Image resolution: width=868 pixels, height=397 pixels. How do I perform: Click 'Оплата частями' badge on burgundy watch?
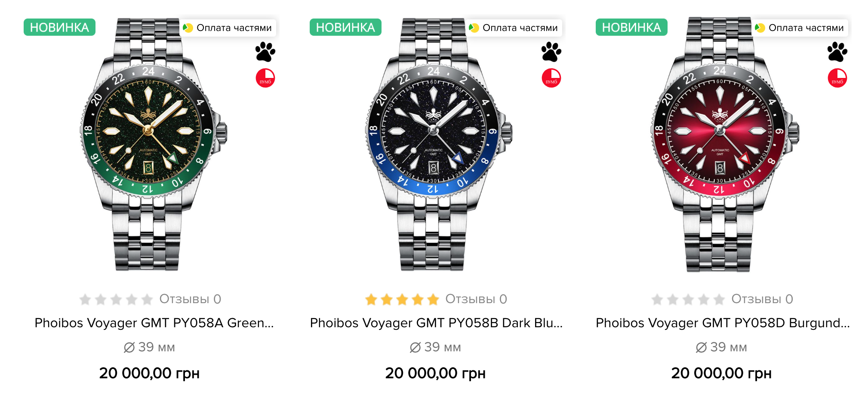800,28
